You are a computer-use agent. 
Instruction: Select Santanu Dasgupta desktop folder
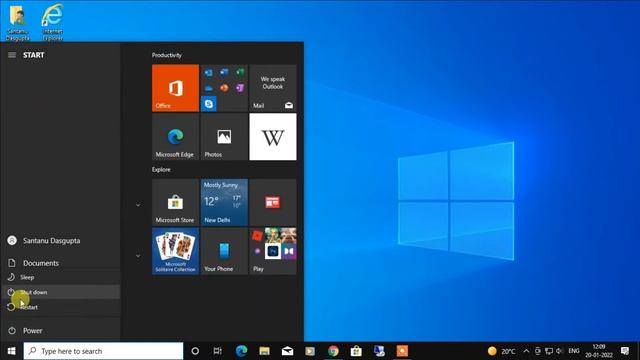18,23
